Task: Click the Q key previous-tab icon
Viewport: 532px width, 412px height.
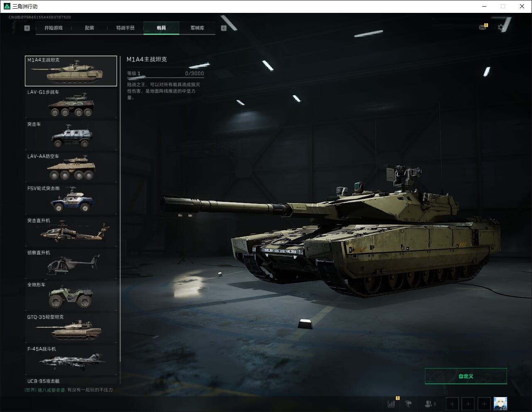Action: click(27, 28)
